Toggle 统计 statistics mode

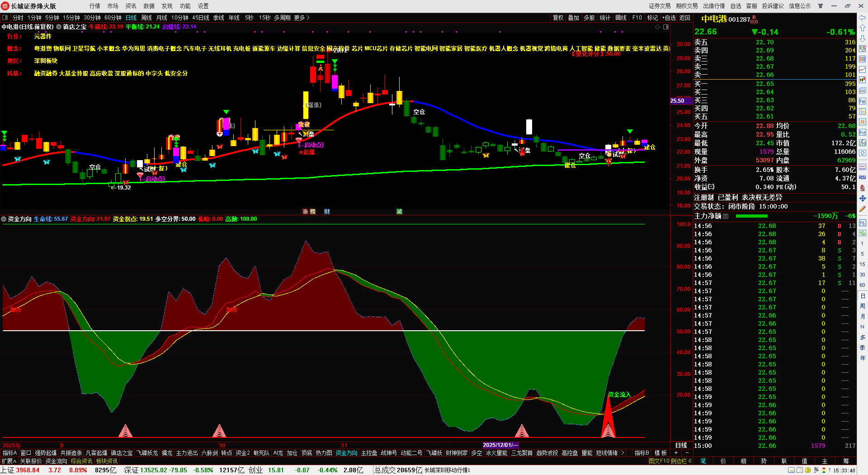(605, 18)
